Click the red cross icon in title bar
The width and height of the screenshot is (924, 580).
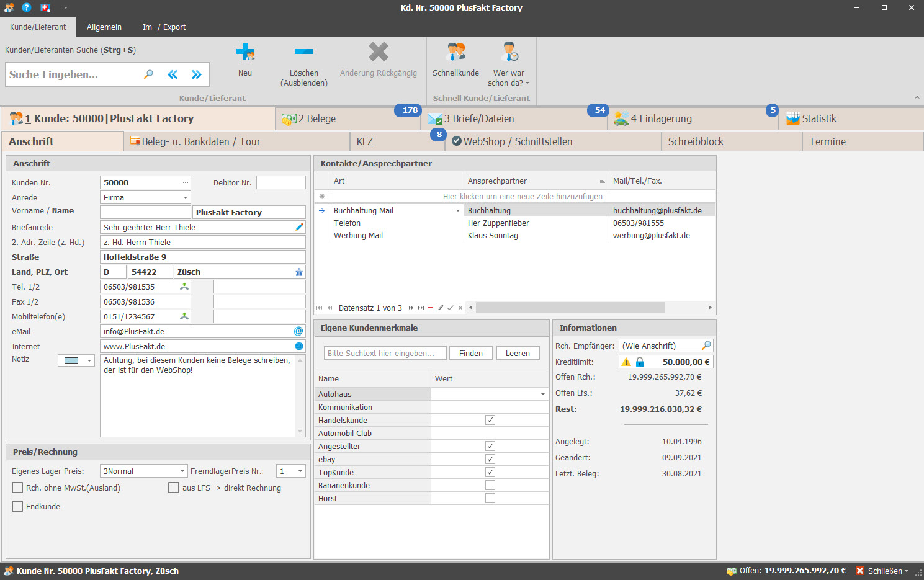45,7
